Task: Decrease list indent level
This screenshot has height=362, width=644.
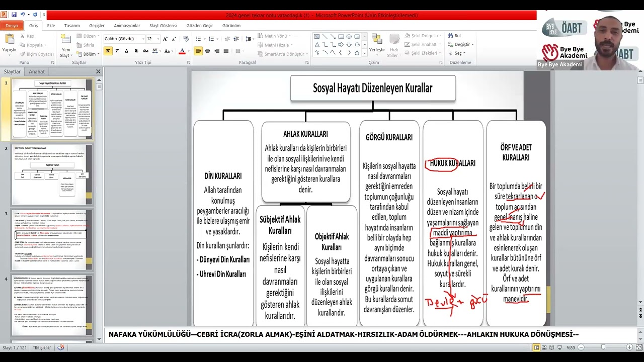Action: click(x=227, y=39)
